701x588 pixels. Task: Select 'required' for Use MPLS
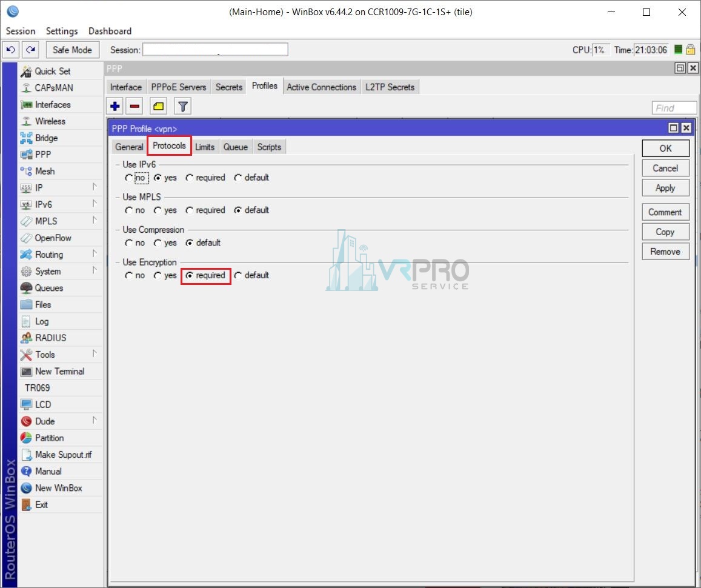[x=190, y=210]
